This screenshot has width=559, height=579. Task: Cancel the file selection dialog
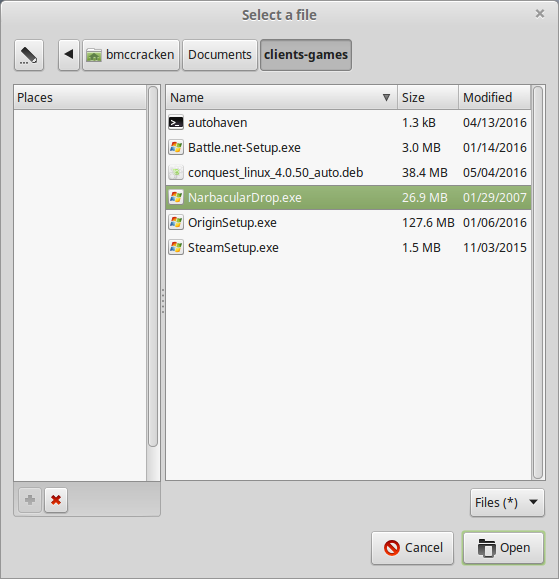coord(412,548)
